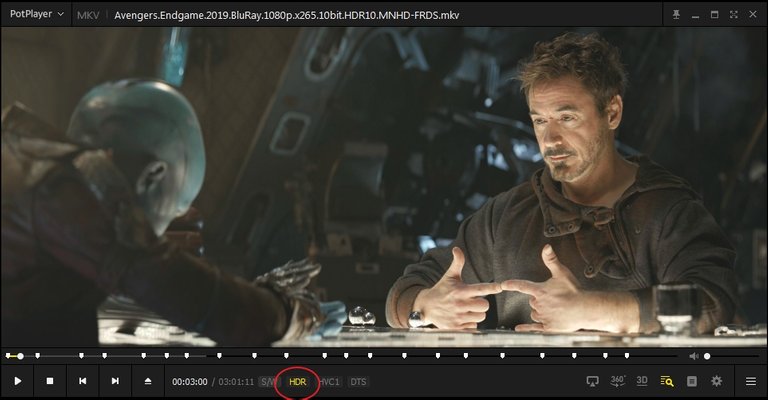Screen dimensions: 768x400
Task: Click the Avengers.Endgame file name title
Action: point(287,15)
